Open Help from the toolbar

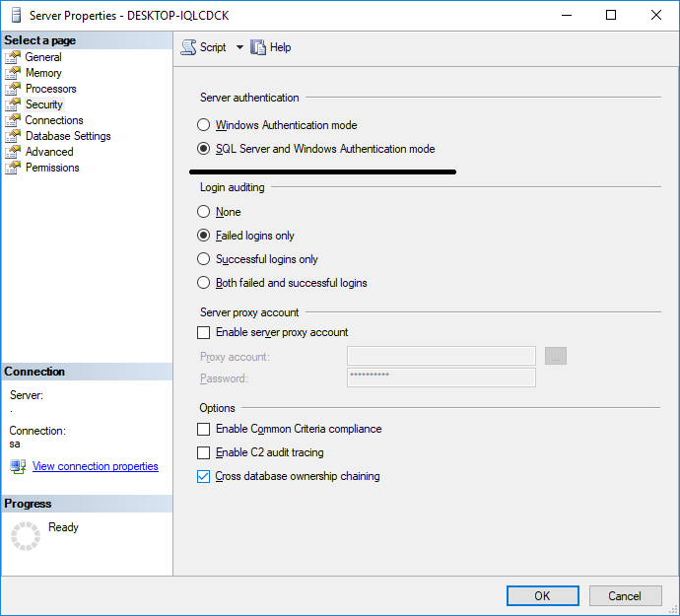[x=271, y=47]
